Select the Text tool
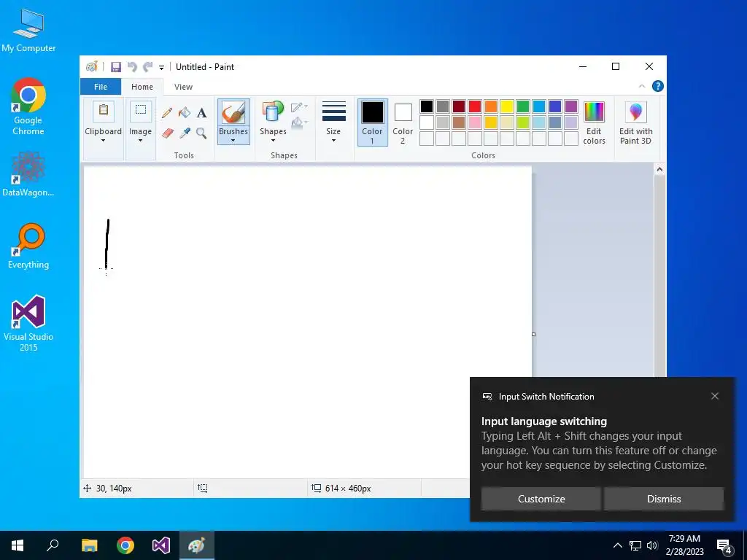Image resolution: width=747 pixels, height=560 pixels. click(201, 113)
